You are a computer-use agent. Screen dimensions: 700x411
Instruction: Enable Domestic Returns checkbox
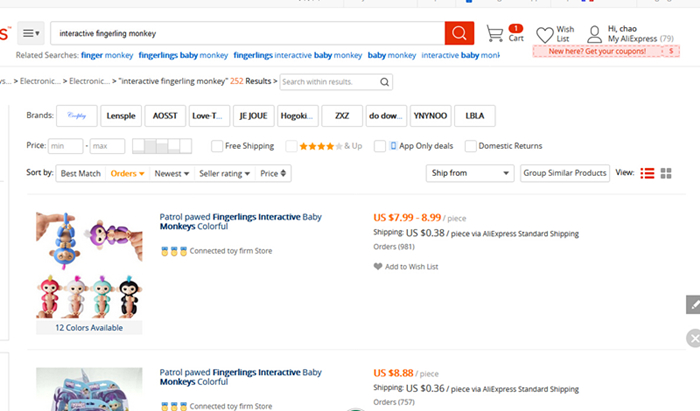coord(470,146)
